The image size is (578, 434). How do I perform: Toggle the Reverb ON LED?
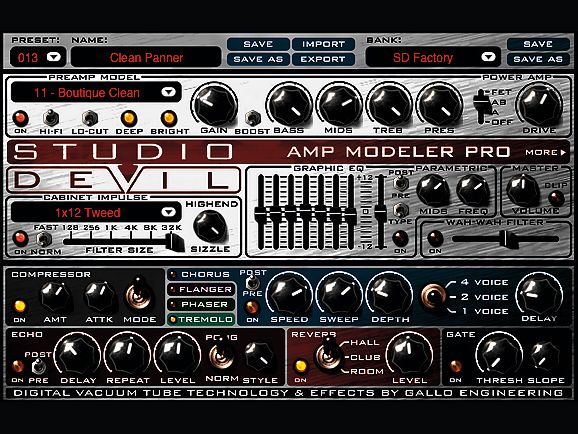(301, 366)
